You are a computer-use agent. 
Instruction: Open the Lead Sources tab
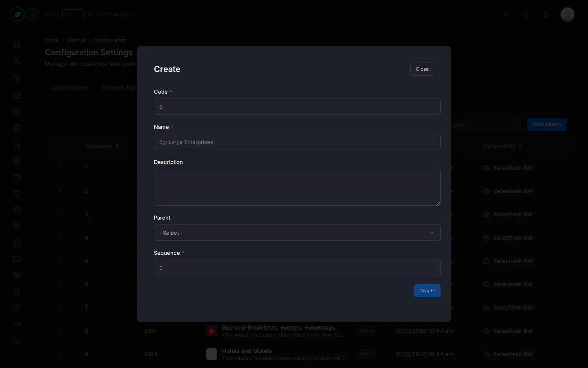pos(70,88)
